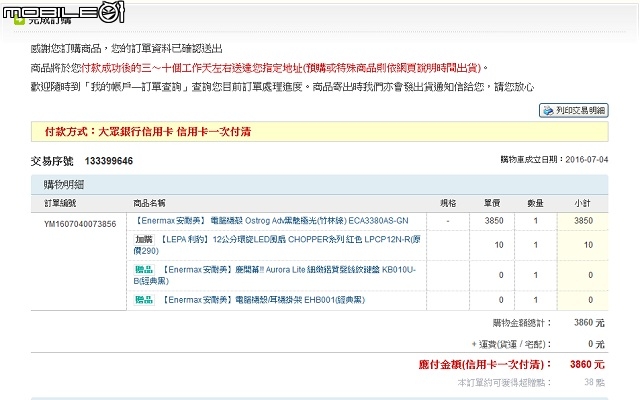Image resolution: width=640 pixels, height=400 pixels.
Task: Click the 列印交易明細 print button
Action: point(573,110)
